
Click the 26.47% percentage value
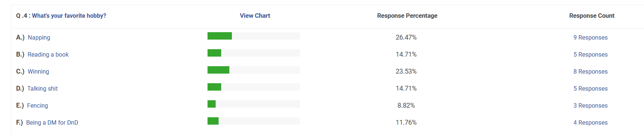406,37
